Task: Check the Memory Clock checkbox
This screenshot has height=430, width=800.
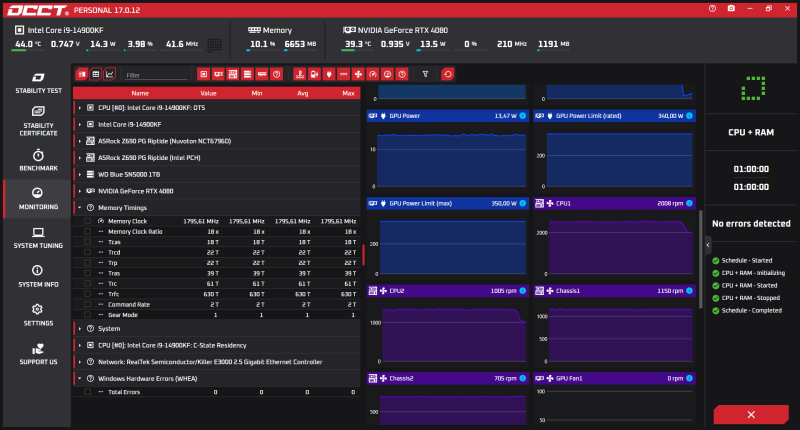Action: (87, 221)
